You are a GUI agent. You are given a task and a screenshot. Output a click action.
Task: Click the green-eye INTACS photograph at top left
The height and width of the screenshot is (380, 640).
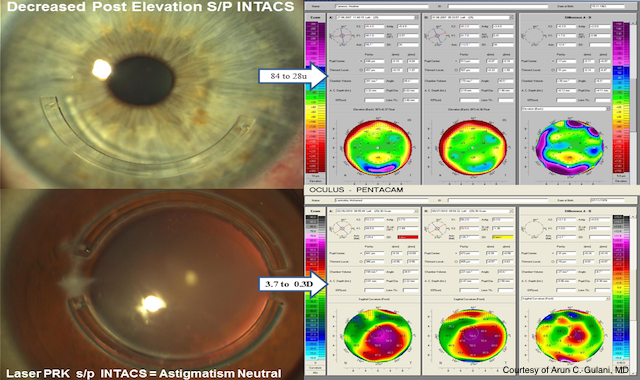click(x=151, y=95)
